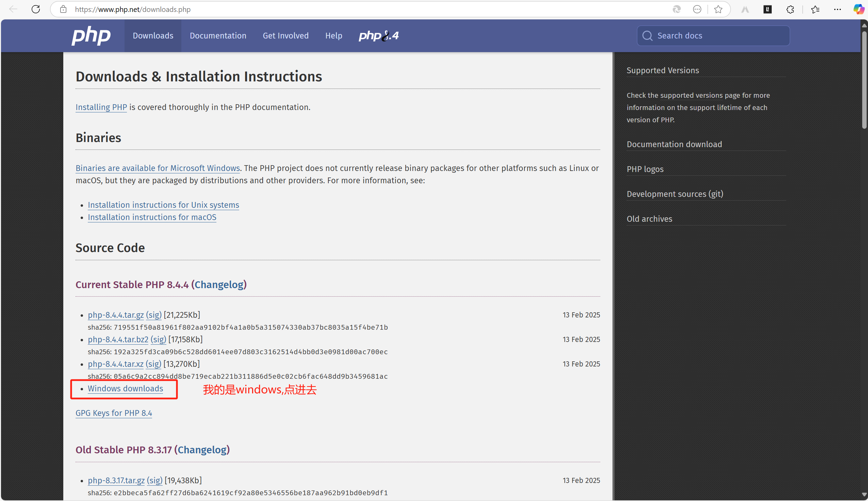Screen dimensions: 868x501
Task: Open GPG Keys for PHP 8.4
Action: [x=113, y=413]
